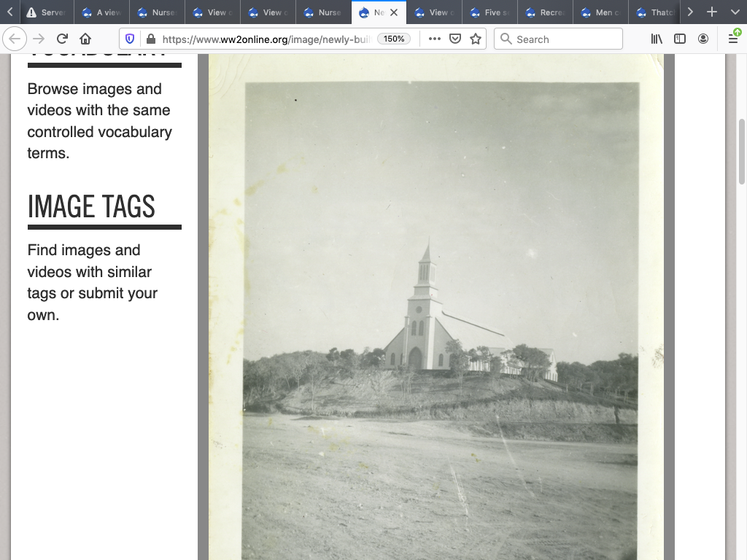Click the vertical page scrollbar thumb
The width and height of the screenshot is (747, 560).
pos(742,150)
